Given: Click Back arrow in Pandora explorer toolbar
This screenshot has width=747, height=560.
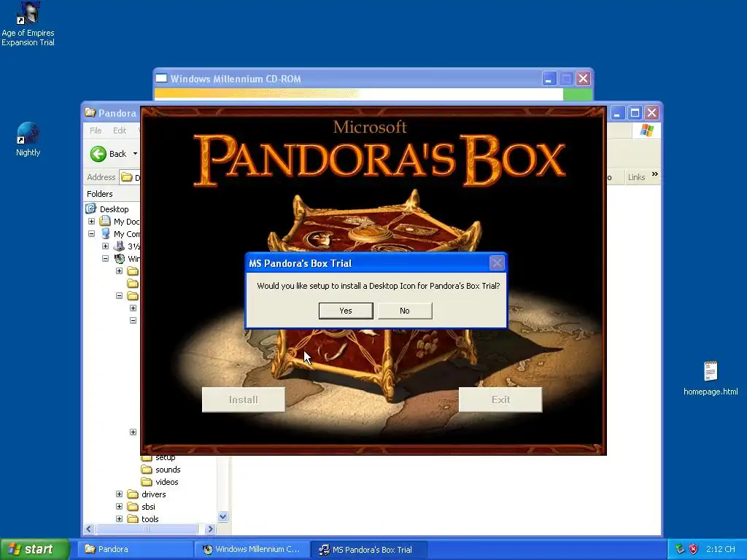Looking at the screenshot, I should point(98,154).
